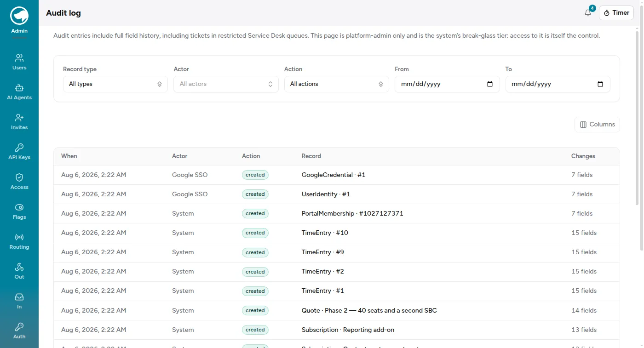Click created badge in GoogleCredential row
This screenshot has height=348, width=644.
click(255, 175)
